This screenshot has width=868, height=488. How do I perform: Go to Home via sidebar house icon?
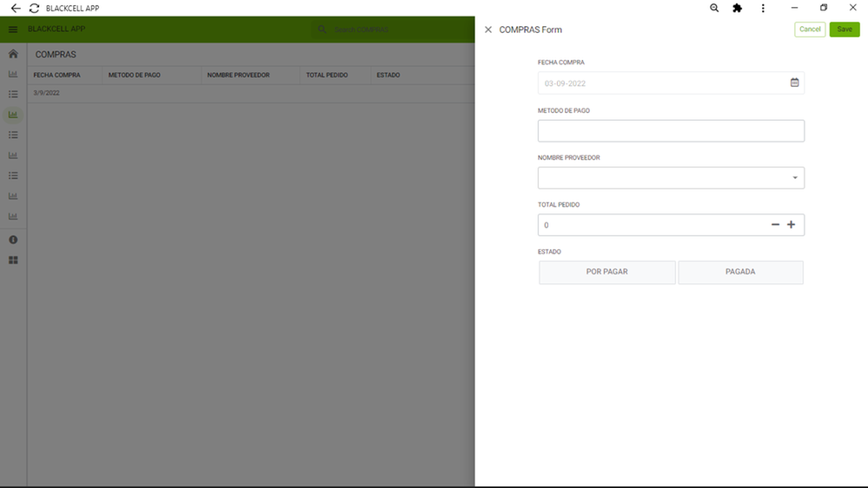(x=13, y=54)
